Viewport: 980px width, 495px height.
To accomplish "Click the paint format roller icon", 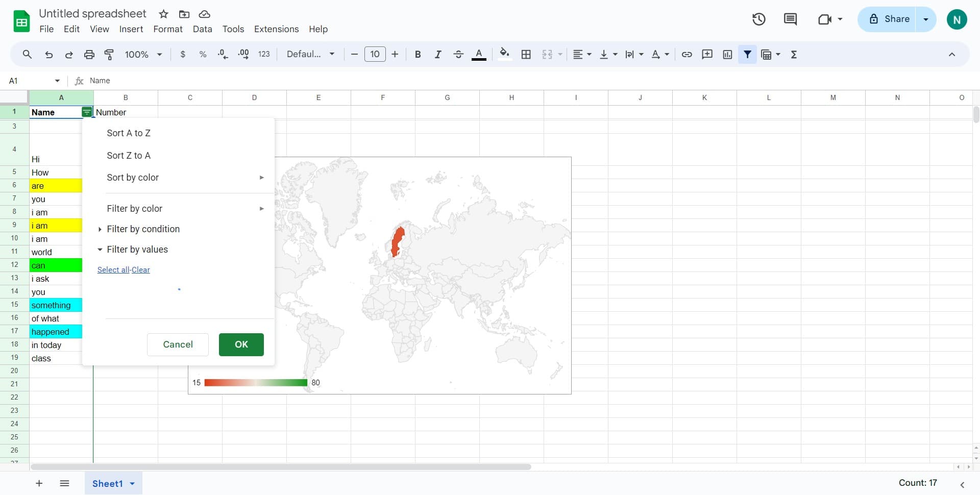I will (109, 55).
